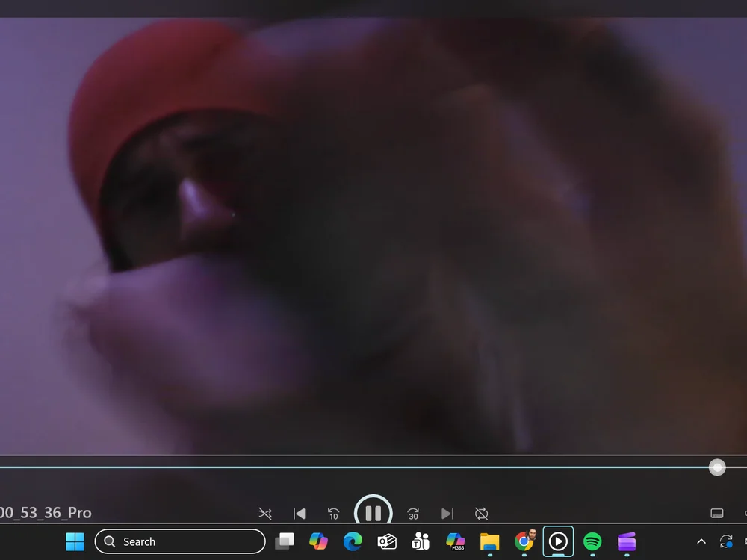This screenshot has width=747, height=560.
Task: Click on the video frame
Action: (373, 236)
